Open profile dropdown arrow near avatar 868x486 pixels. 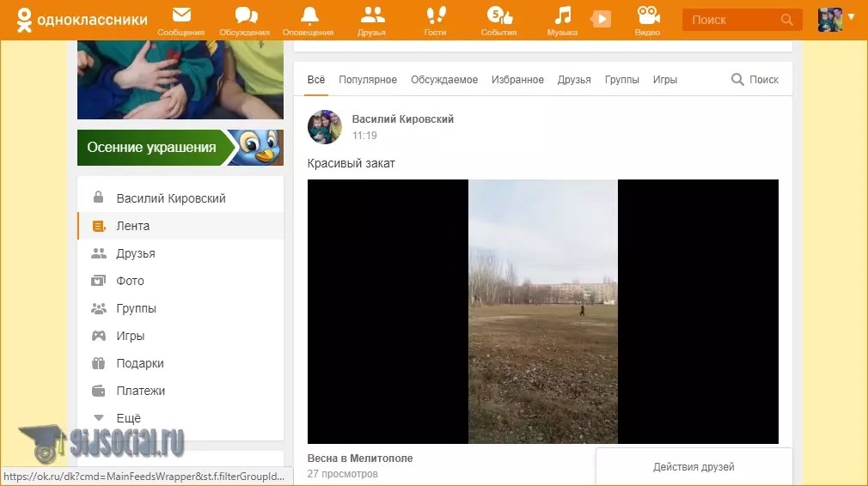pos(852,17)
